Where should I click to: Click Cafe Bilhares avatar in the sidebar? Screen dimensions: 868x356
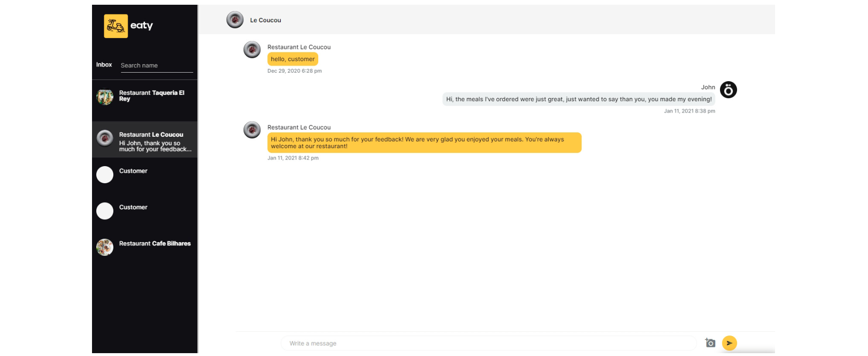105,247
